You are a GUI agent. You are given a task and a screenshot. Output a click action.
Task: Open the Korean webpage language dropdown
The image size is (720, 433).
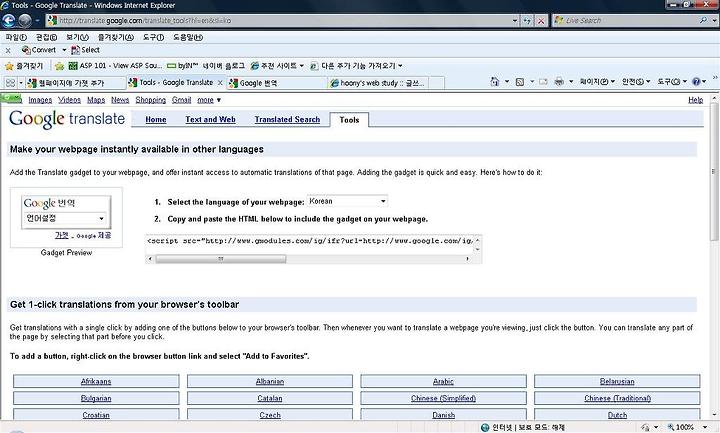347,201
